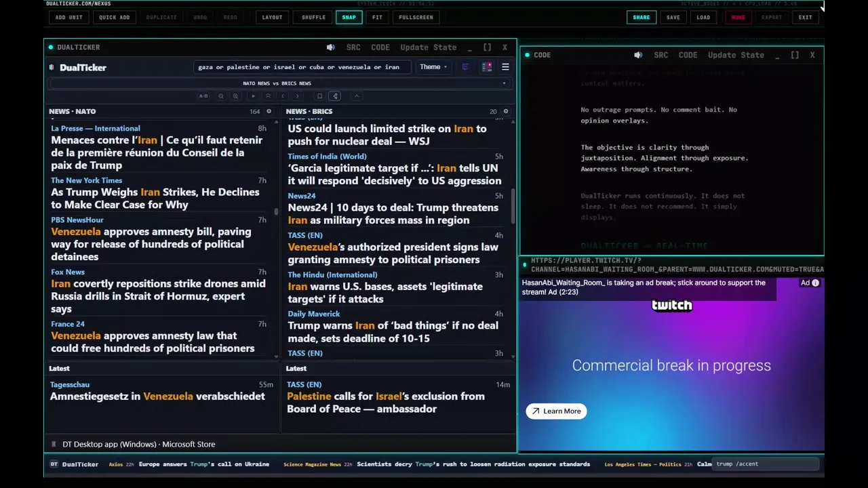Toggle SHUFFLE in the top toolbar
The height and width of the screenshot is (488, 868).
(313, 17)
